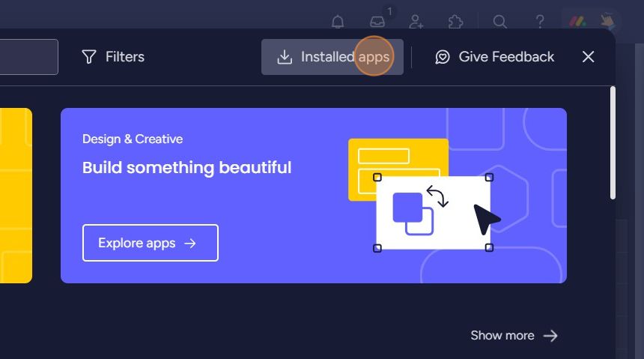Open the inbox tray icon
The width and height of the screenshot is (644, 359).
(x=377, y=22)
